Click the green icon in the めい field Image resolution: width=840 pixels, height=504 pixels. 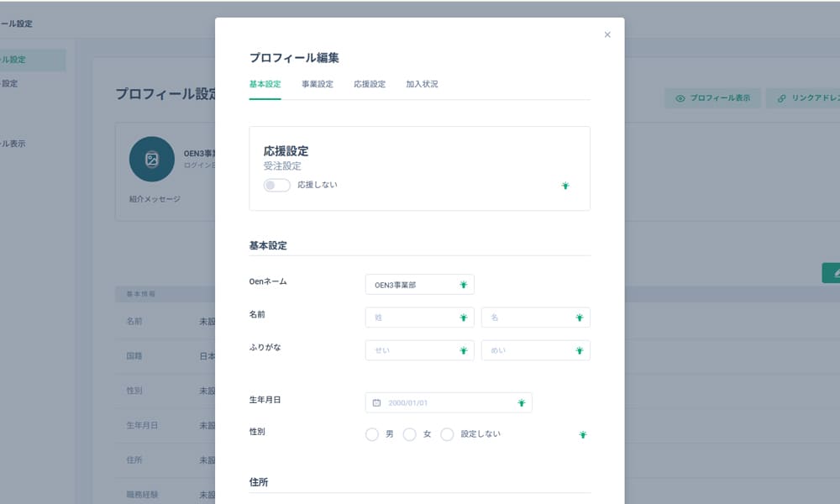579,350
